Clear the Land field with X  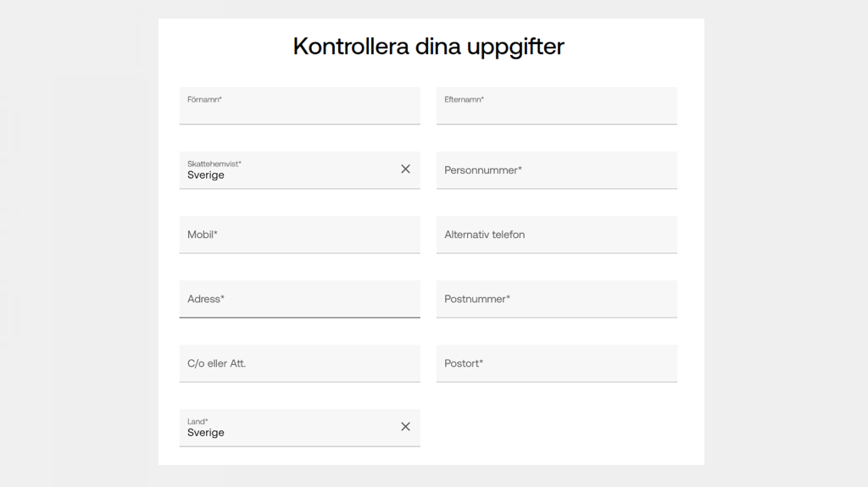(x=405, y=427)
